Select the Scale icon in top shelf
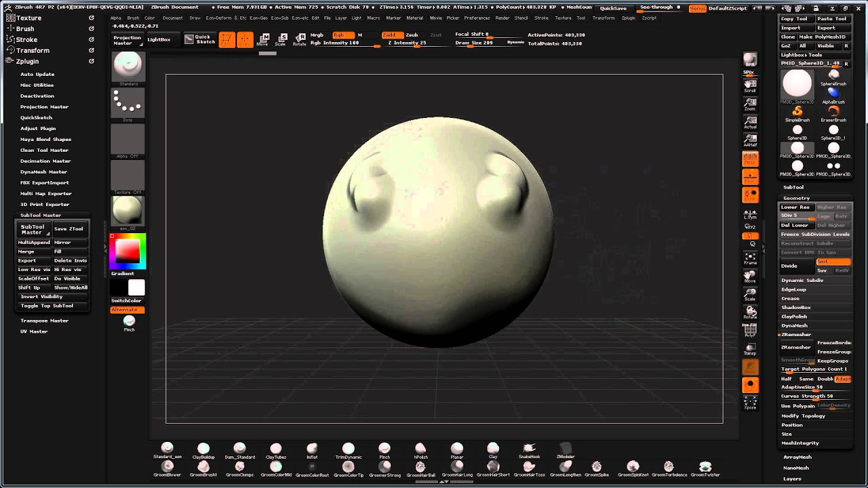868x488 pixels. click(x=280, y=40)
